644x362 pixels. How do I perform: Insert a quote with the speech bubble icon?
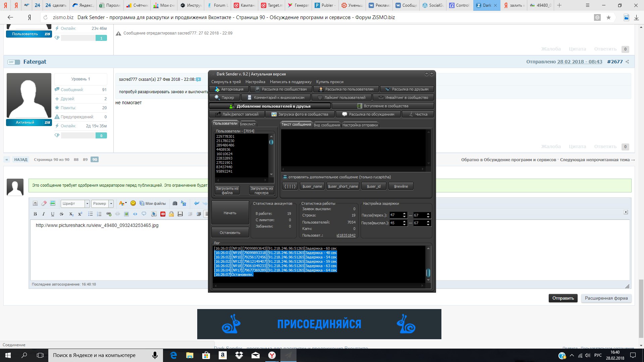click(144, 214)
